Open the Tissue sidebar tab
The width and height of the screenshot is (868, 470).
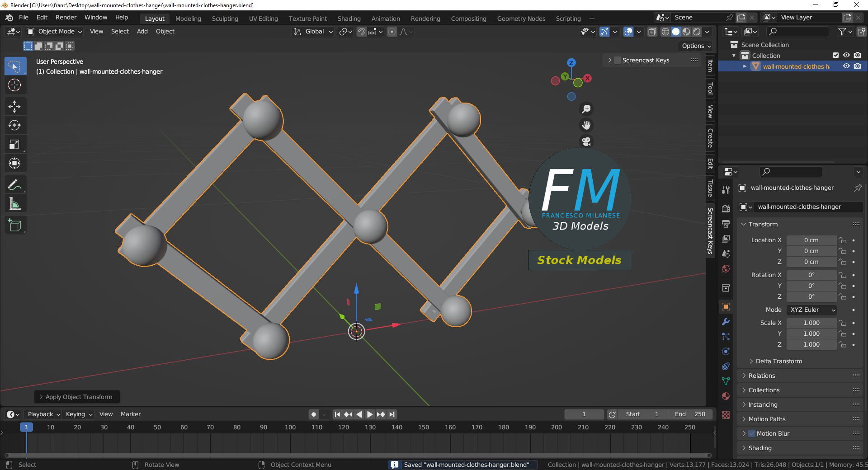[x=710, y=188]
